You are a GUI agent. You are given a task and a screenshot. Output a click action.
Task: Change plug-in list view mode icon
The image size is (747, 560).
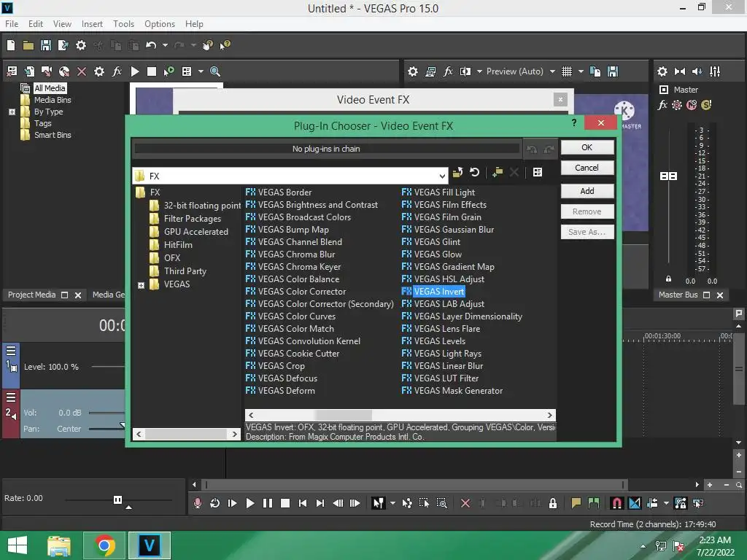[538, 172]
